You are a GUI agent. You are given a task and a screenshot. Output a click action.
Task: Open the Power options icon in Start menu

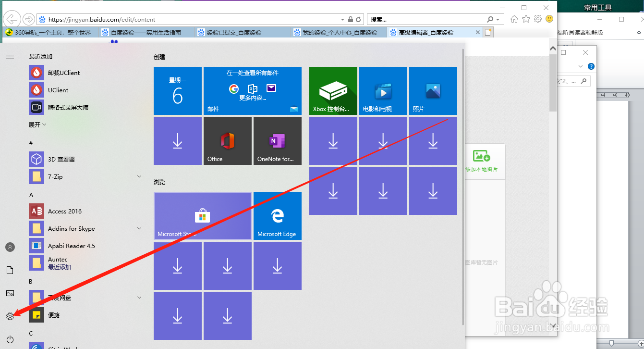coord(10,339)
